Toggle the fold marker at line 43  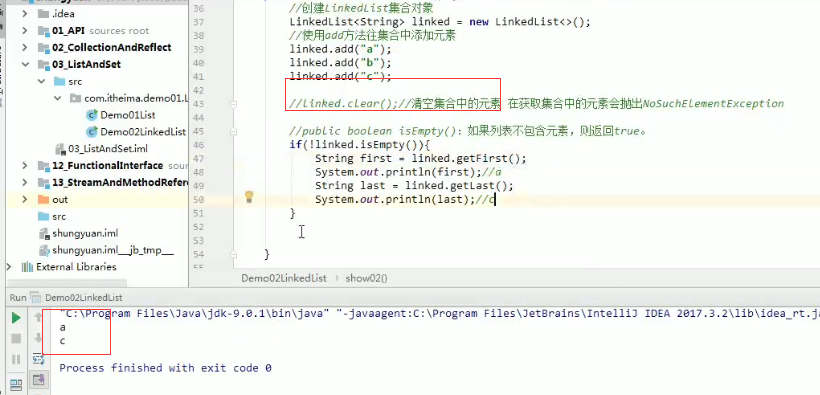[233, 104]
